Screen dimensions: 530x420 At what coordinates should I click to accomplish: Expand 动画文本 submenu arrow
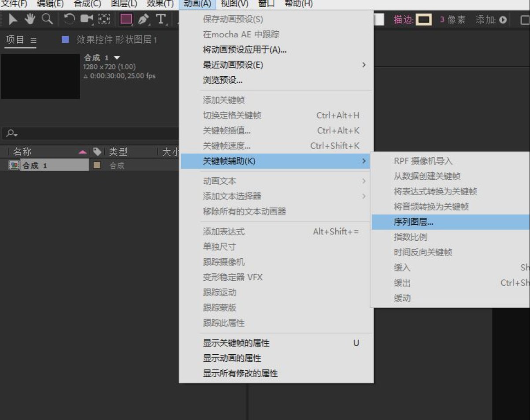364,181
